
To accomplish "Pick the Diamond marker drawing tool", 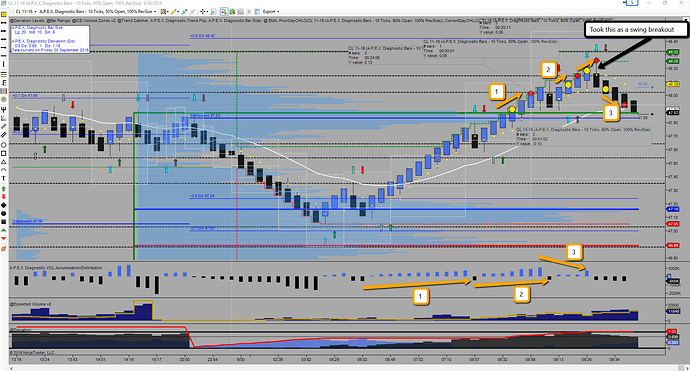I will [x=4, y=205].
